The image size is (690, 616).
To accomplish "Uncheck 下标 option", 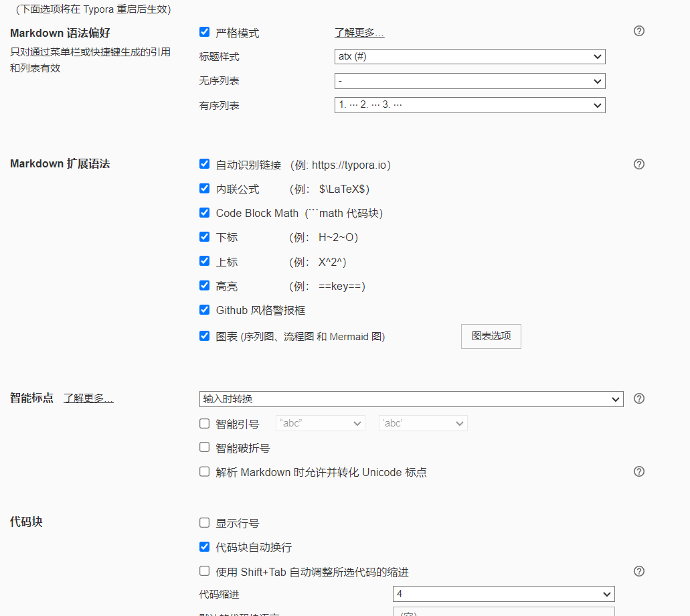I will (204, 236).
